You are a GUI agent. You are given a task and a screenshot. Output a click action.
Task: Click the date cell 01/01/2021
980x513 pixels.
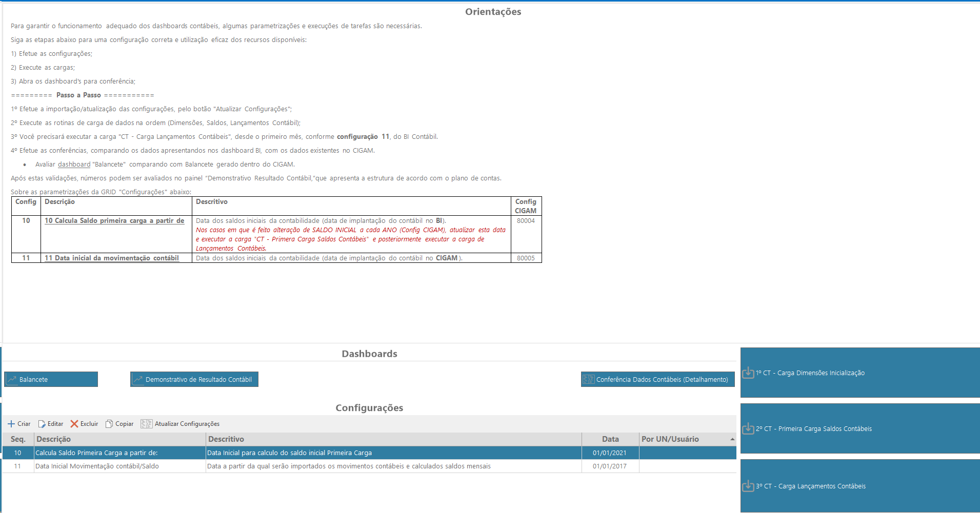coord(610,453)
